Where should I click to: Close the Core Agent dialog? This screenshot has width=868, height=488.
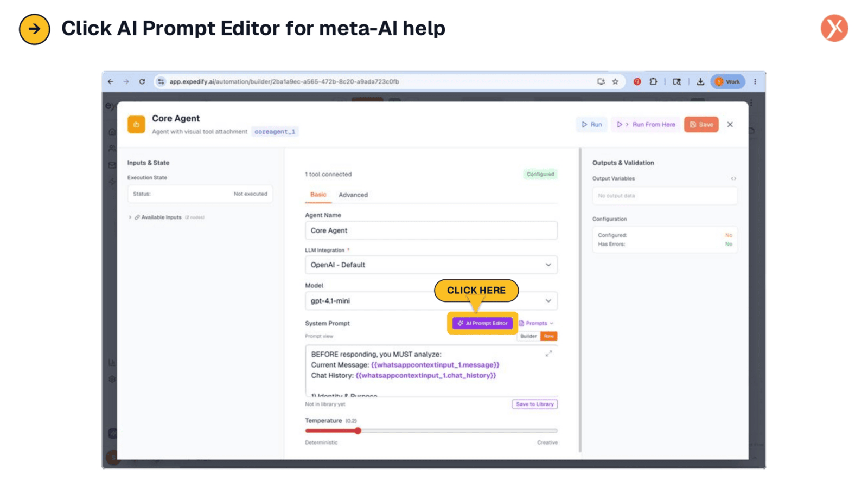click(730, 125)
